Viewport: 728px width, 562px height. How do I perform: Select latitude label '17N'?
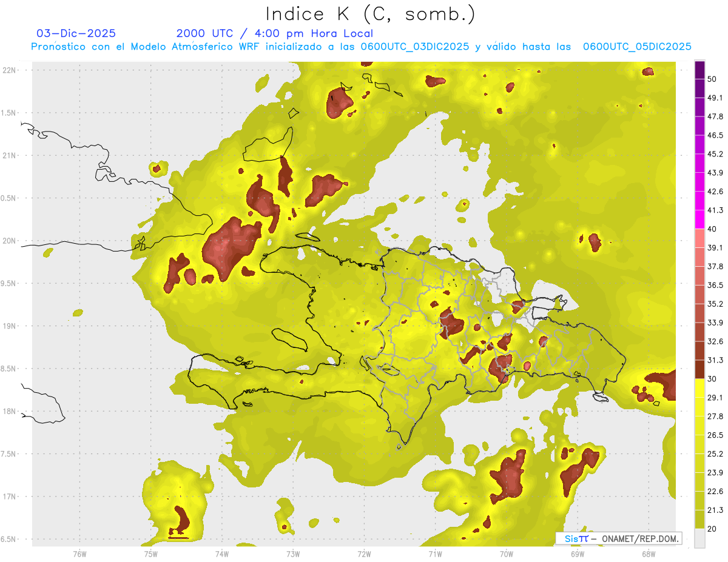coord(10,497)
